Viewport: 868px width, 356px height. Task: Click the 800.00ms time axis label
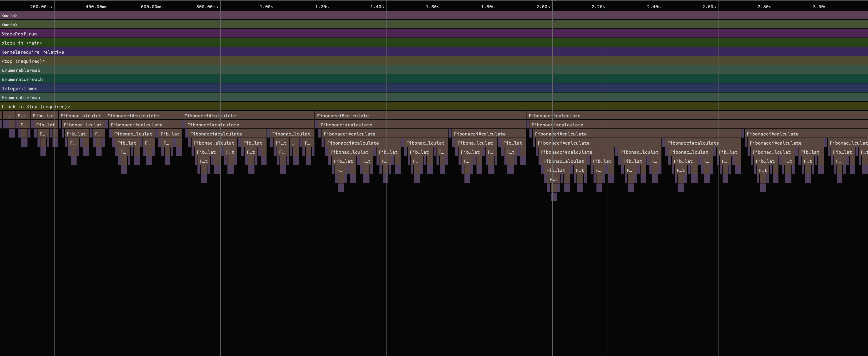pos(207,6)
